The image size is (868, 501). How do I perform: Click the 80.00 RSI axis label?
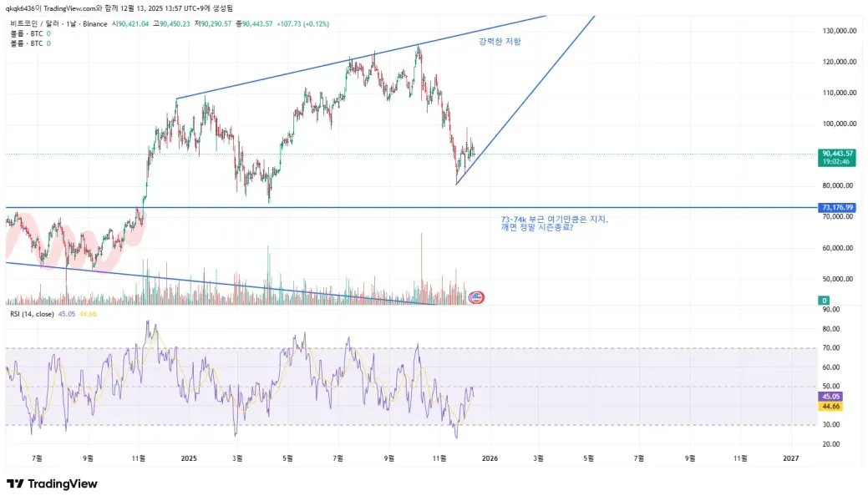pyautogui.click(x=831, y=329)
